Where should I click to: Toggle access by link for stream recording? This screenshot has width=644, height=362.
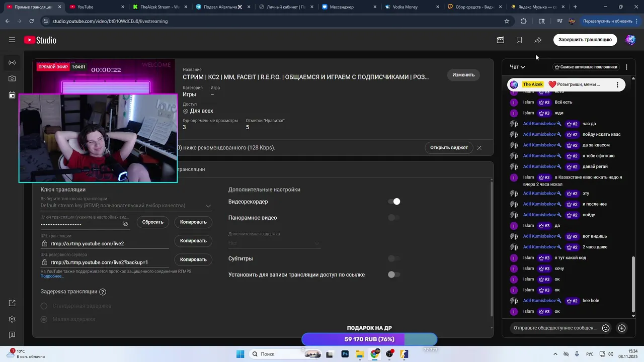[x=394, y=275]
